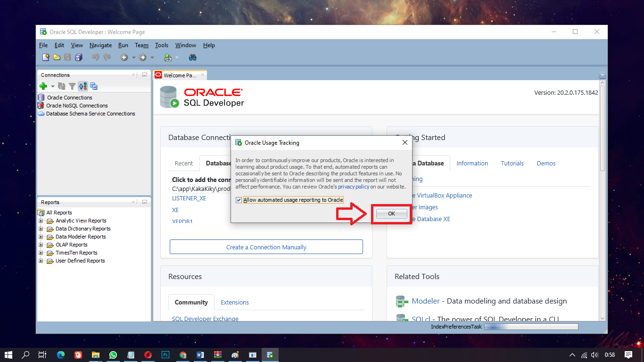Screen dimensions: 644x362
Task: Open the Edit menu
Action: pos(59,45)
